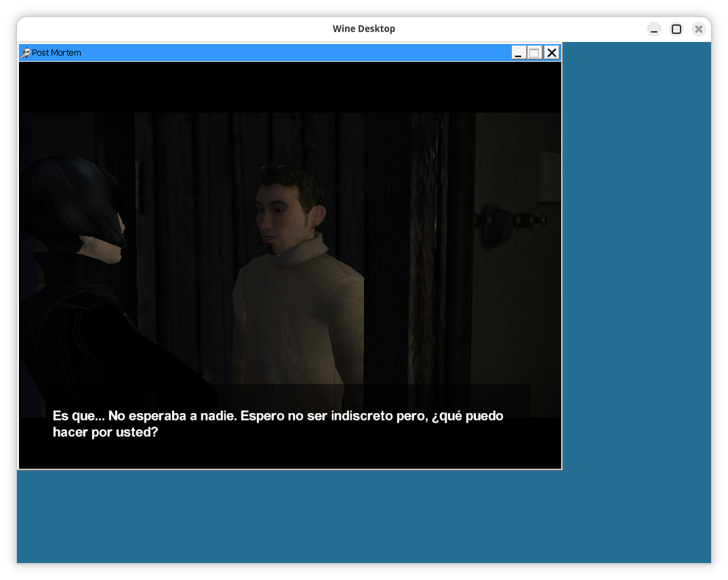Close the Wine Desktop window
The image size is (728, 580).
698,29
